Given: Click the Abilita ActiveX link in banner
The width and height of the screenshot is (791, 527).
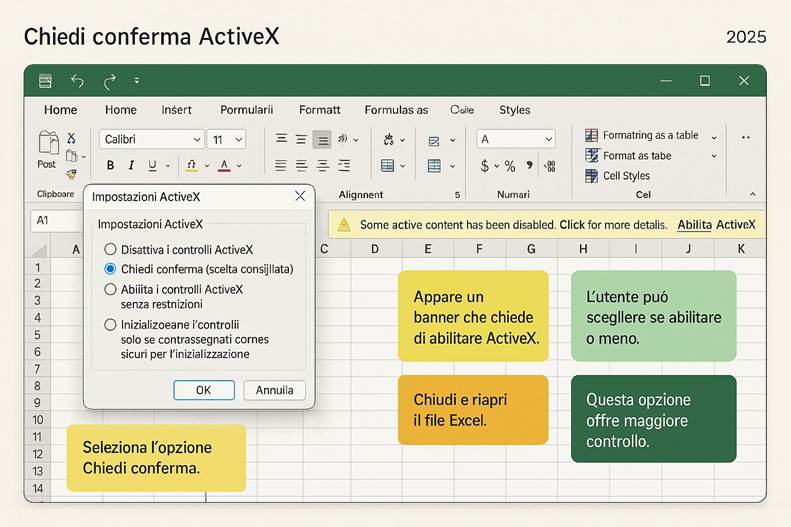Looking at the screenshot, I should pyautogui.click(x=716, y=225).
